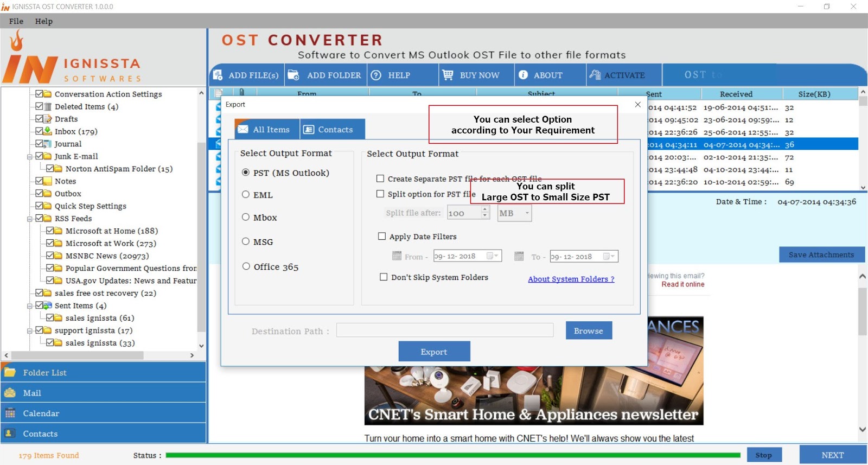Click the Export button

click(434, 352)
